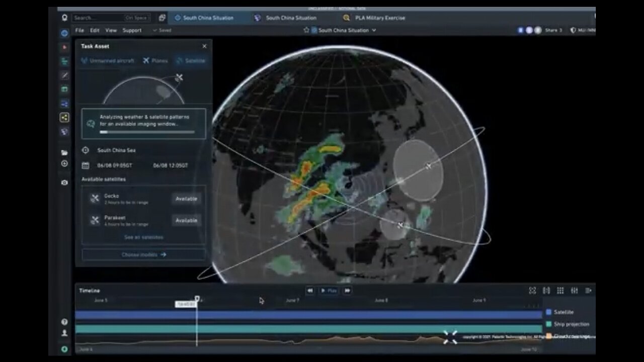The width and height of the screenshot is (644, 362).
Task: Click the search input field
Action: click(x=111, y=18)
